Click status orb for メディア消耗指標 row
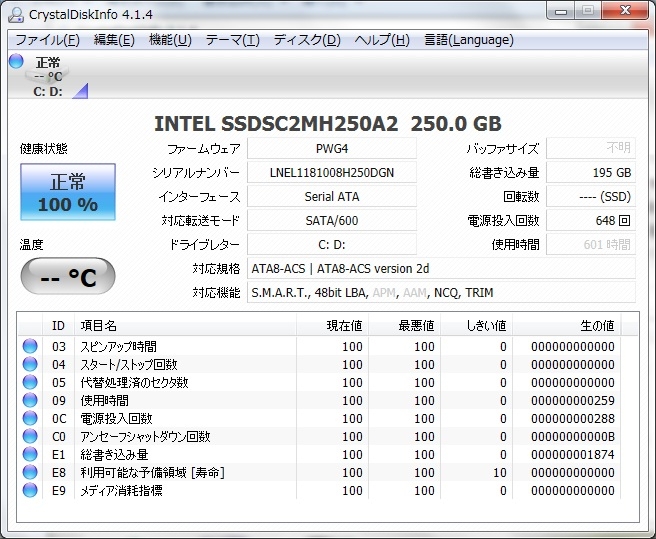The width and height of the screenshot is (656, 539). [30, 491]
